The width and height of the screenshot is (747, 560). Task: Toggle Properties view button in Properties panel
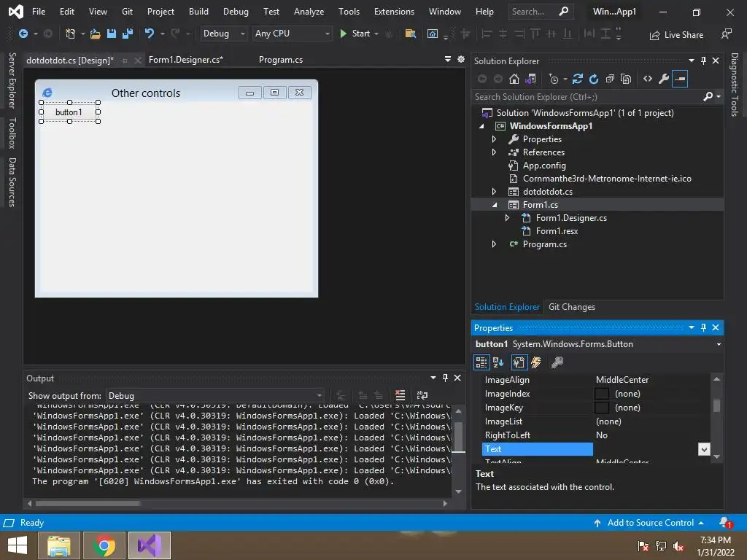pyautogui.click(x=519, y=362)
